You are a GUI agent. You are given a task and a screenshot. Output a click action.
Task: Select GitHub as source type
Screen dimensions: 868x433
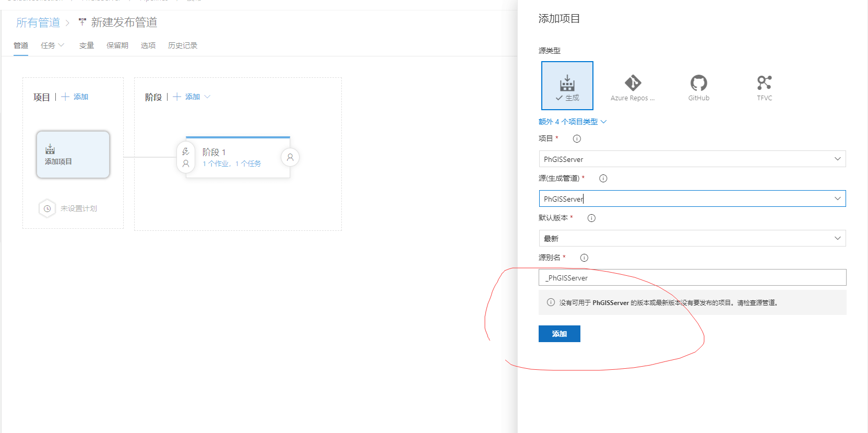698,87
